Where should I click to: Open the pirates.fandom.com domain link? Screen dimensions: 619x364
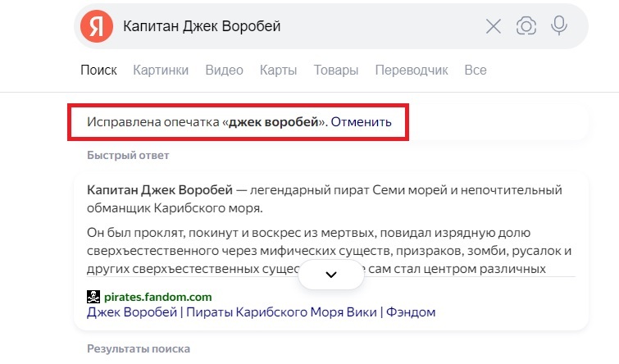159,297
